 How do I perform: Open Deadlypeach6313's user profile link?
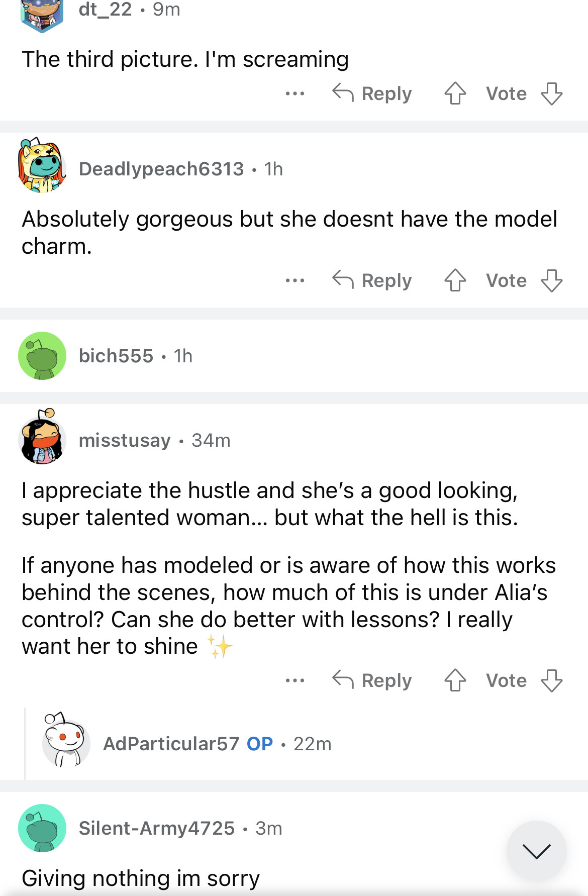coord(161,169)
